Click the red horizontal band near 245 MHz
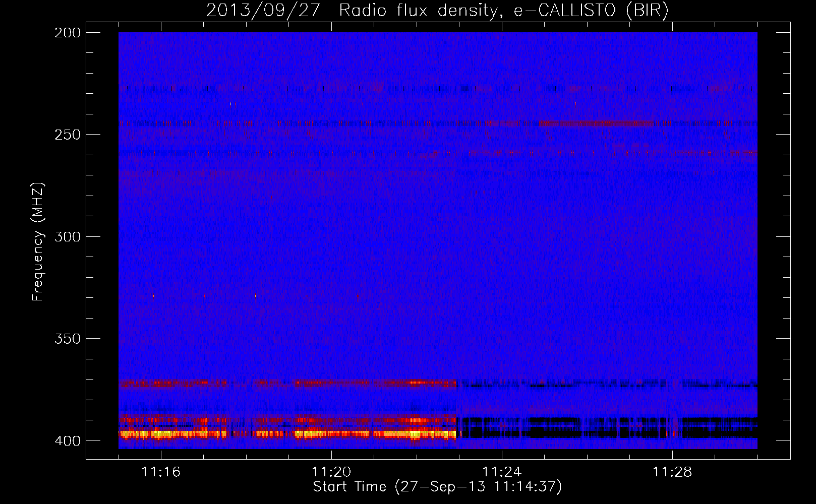Image resolution: width=816 pixels, height=504 pixels. tap(596, 123)
